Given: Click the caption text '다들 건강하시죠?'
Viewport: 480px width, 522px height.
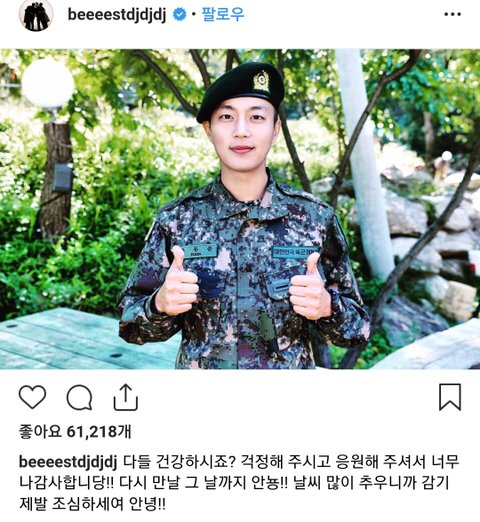Looking at the screenshot, I should click(x=180, y=462).
